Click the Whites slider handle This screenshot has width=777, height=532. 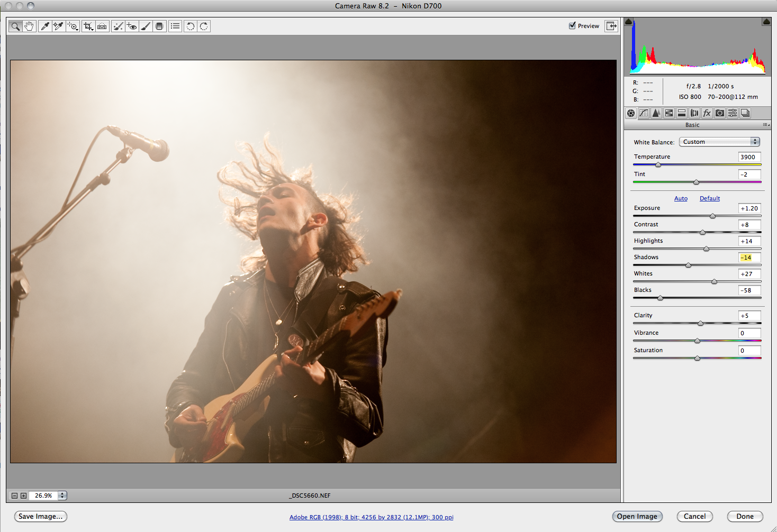714,281
